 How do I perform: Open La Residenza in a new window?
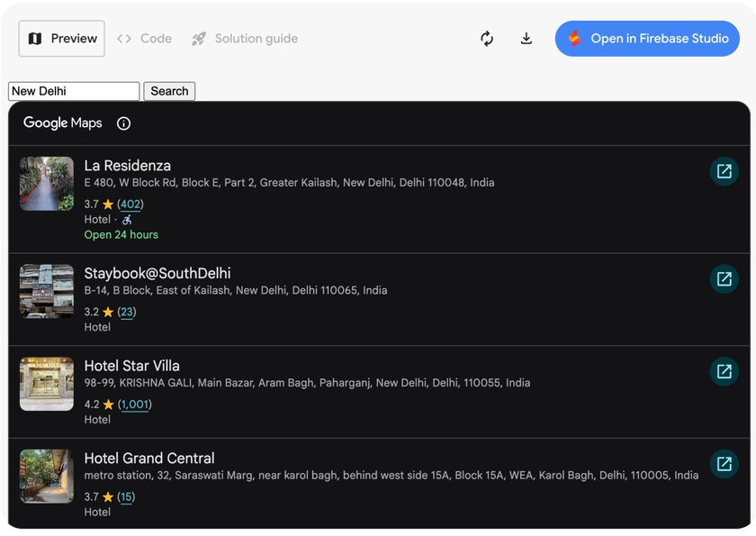[724, 171]
